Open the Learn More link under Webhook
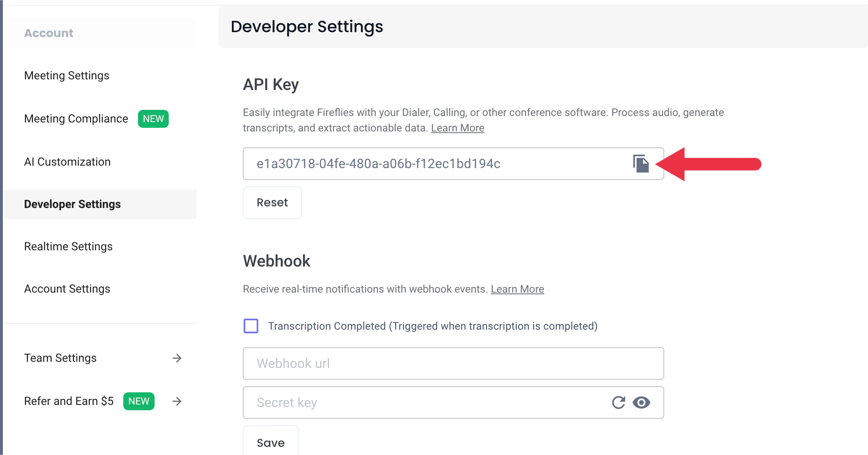Image resolution: width=868 pixels, height=455 pixels. point(517,289)
